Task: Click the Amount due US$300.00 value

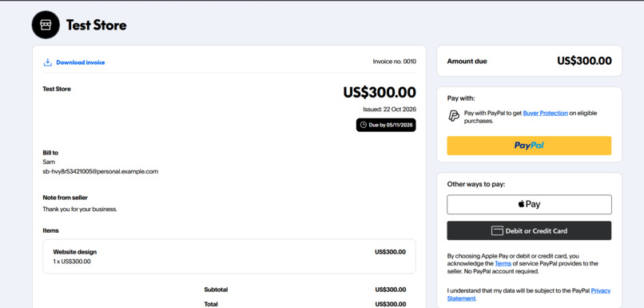Action: click(x=584, y=61)
